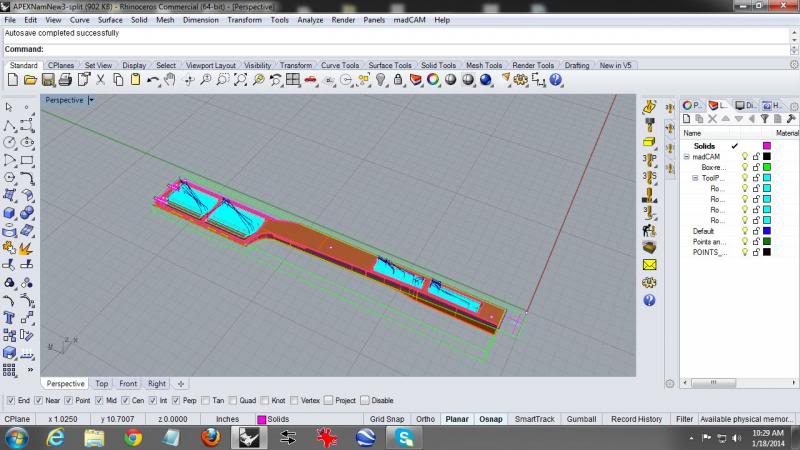Change the Solids layer magenta color swatch
Image resolution: width=800 pixels, height=450 pixels.
(767, 146)
